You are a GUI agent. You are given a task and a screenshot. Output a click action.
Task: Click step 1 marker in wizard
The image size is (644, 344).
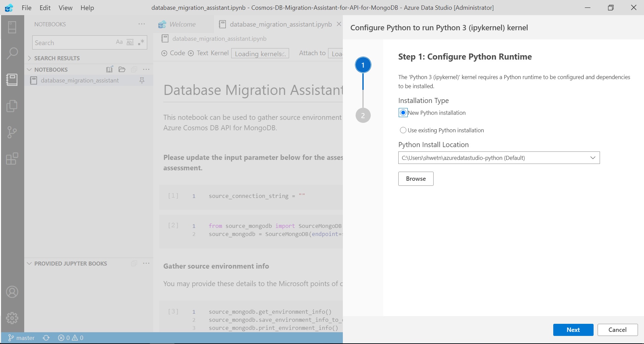tap(363, 65)
